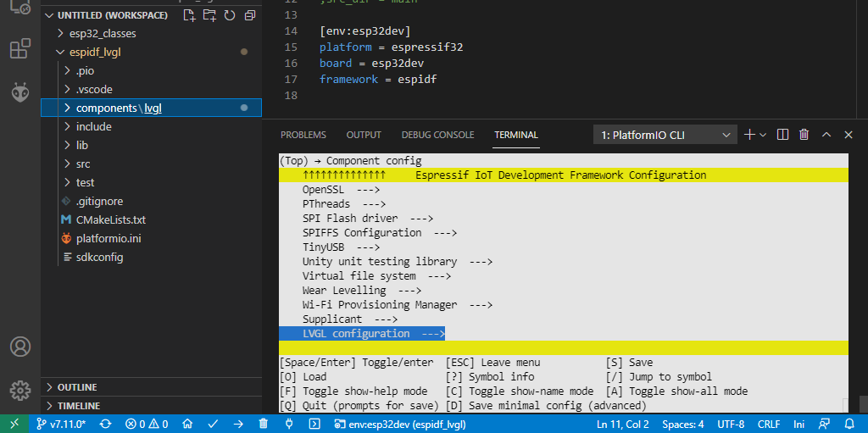Refresh the explorer tree
The image size is (868, 433).
pos(230,15)
